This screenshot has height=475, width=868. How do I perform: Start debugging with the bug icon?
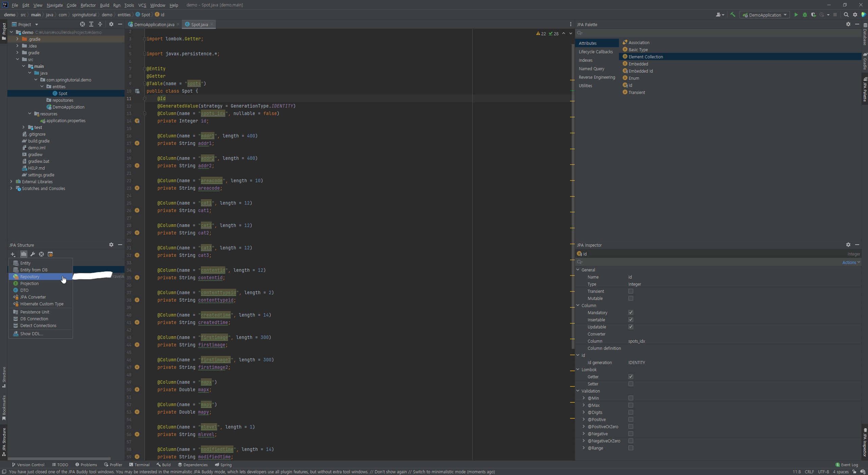point(805,15)
